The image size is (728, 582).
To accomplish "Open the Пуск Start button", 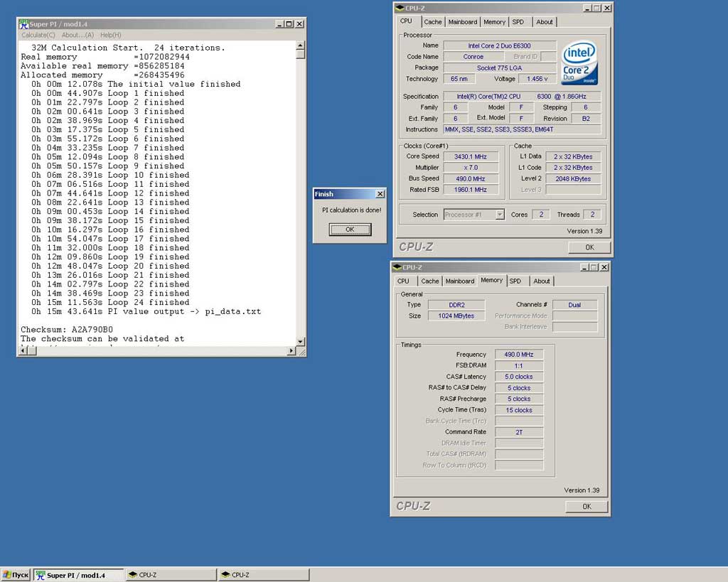I will point(16,575).
